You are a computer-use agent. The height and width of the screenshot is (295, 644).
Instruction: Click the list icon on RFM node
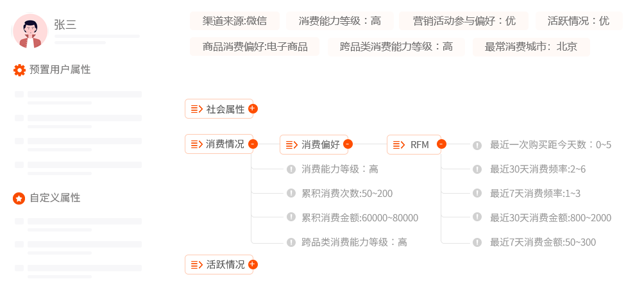coord(399,144)
